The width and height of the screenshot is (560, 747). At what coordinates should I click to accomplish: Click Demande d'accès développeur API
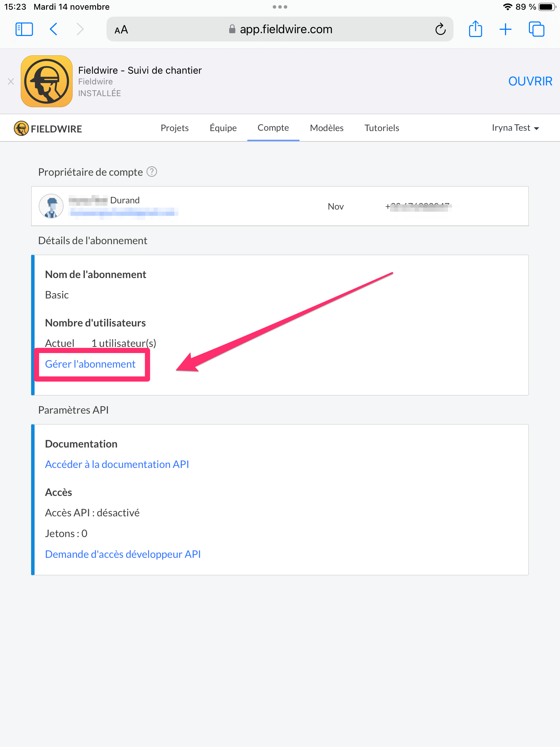(123, 554)
